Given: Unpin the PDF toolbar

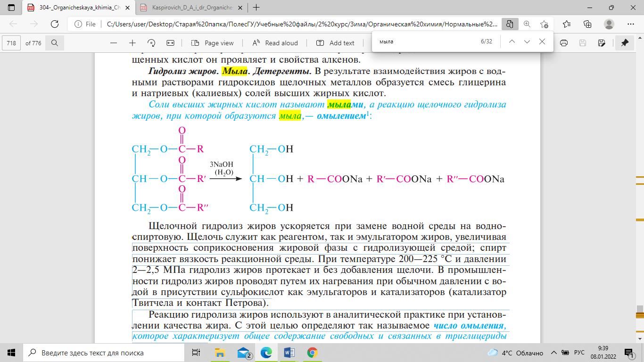Looking at the screenshot, I should tap(625, 43).
